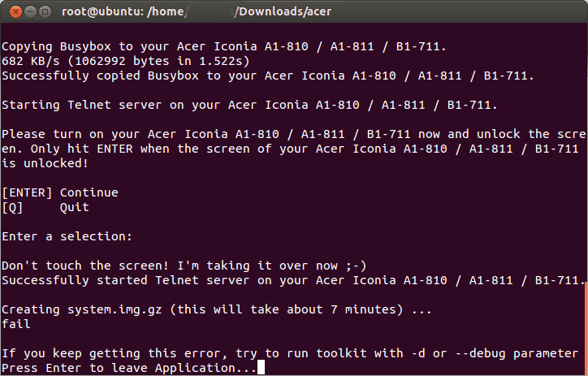Click "Press Enter to leave Application" text

coord(129,368)
